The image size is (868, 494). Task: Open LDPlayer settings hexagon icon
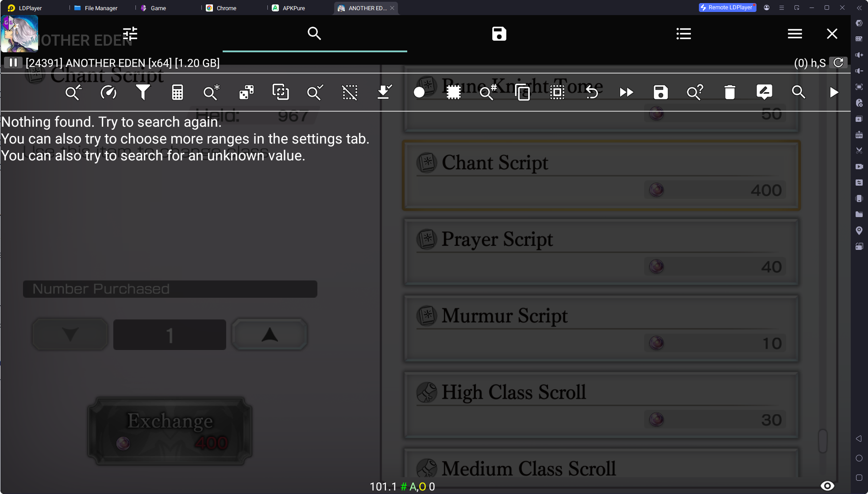click(859, 23)
